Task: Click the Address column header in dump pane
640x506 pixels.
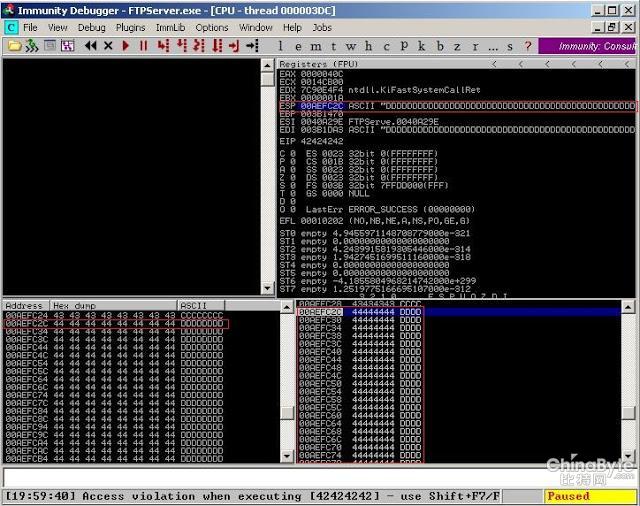Action: tap(25, 305)
